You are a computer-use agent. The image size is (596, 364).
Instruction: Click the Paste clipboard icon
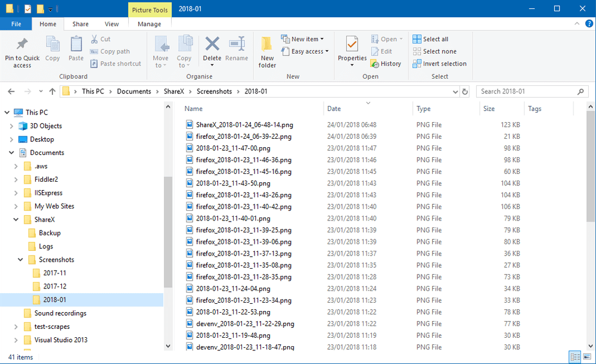76,44
